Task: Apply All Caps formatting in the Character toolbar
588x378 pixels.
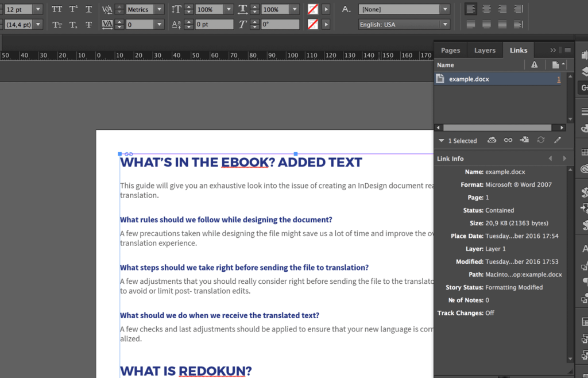Action: 57,9
